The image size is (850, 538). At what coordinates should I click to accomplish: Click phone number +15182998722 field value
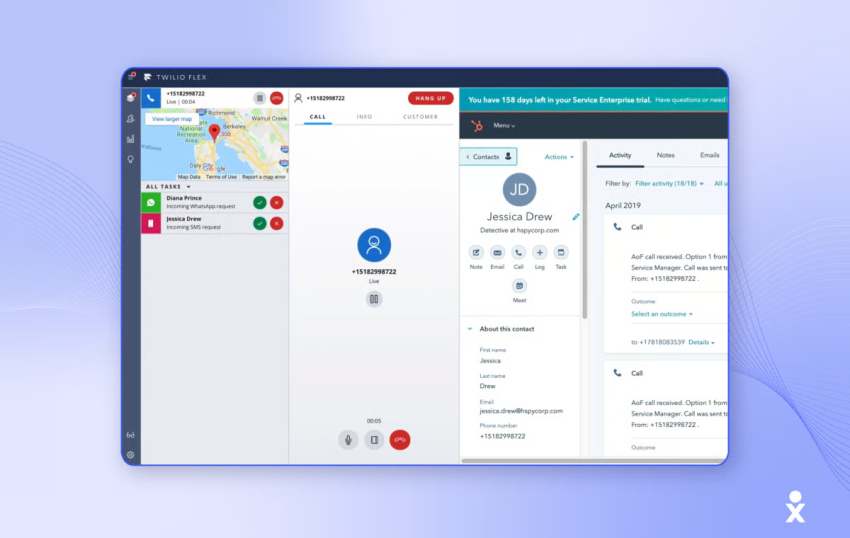[x=503, y=437]
